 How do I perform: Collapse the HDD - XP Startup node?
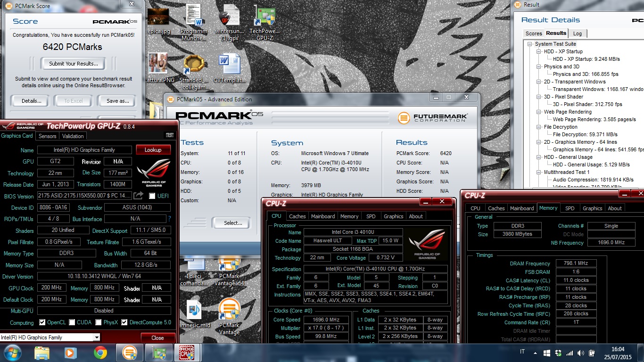[x=539, y=51]
